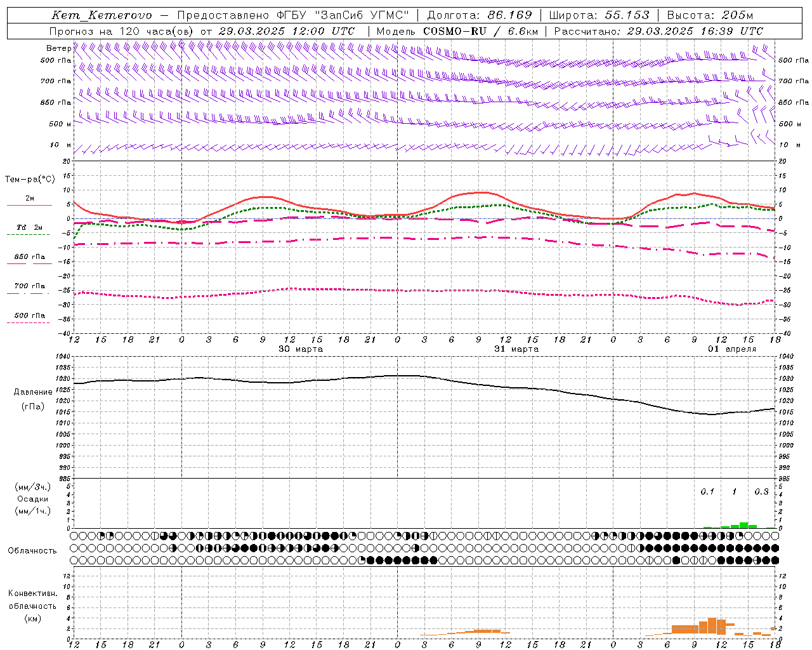The width and height of the screenshot is (812, 650).
Task: Click the tallest orange convective cloud bar
Action: [712, 626]
